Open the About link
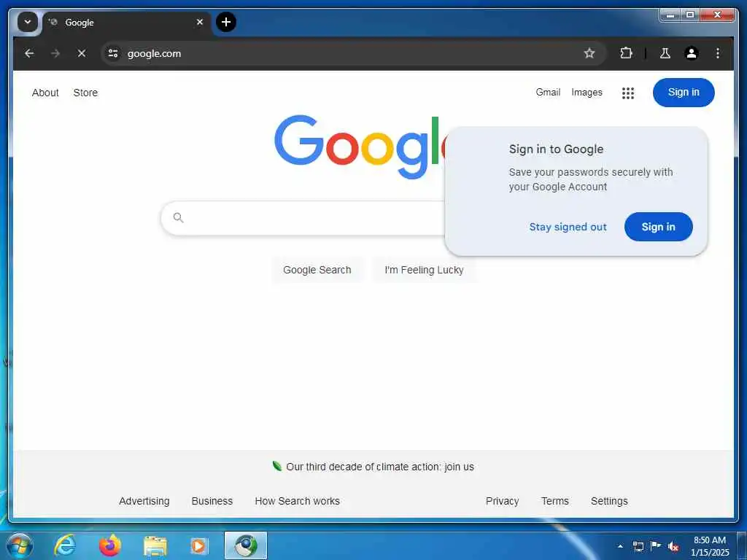 tap(45, 93)
